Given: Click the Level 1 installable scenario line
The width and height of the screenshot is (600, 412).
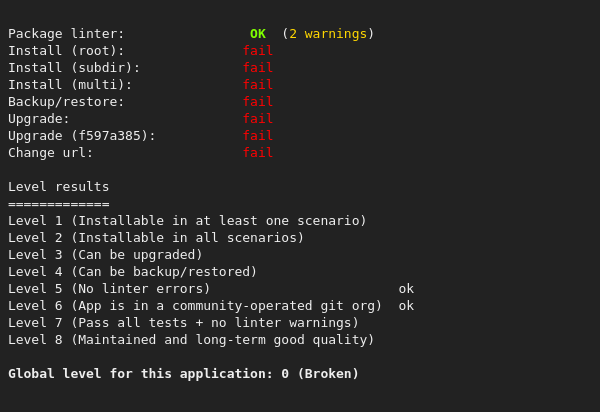Looking at the screenshot, I should click(x=187, y=221).
